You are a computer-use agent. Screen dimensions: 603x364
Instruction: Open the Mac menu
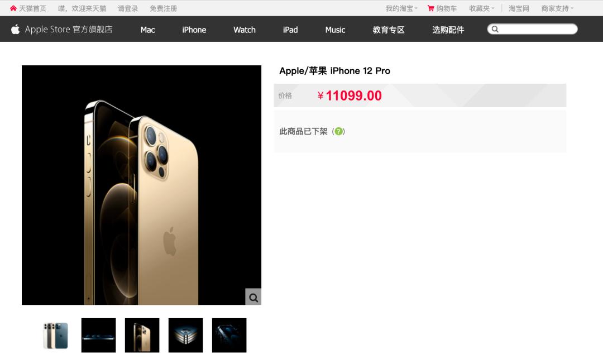coord(147,30)
